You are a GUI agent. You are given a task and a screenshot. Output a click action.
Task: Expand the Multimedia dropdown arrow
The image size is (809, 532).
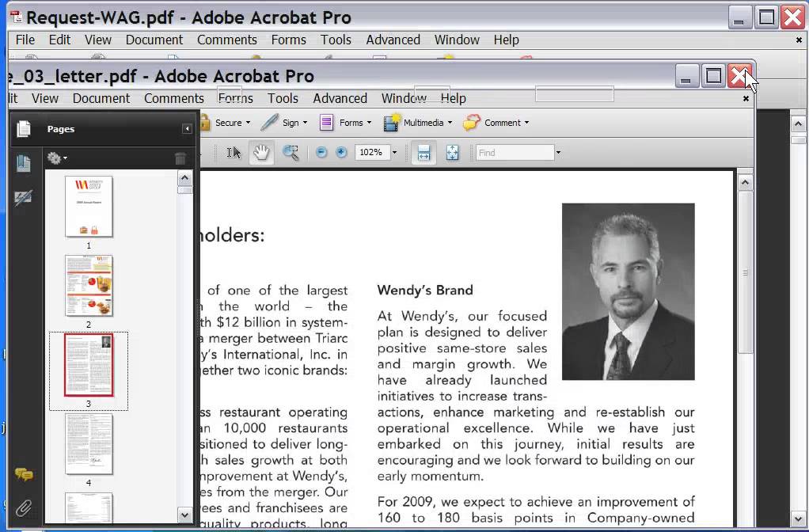tap(450, 123)
